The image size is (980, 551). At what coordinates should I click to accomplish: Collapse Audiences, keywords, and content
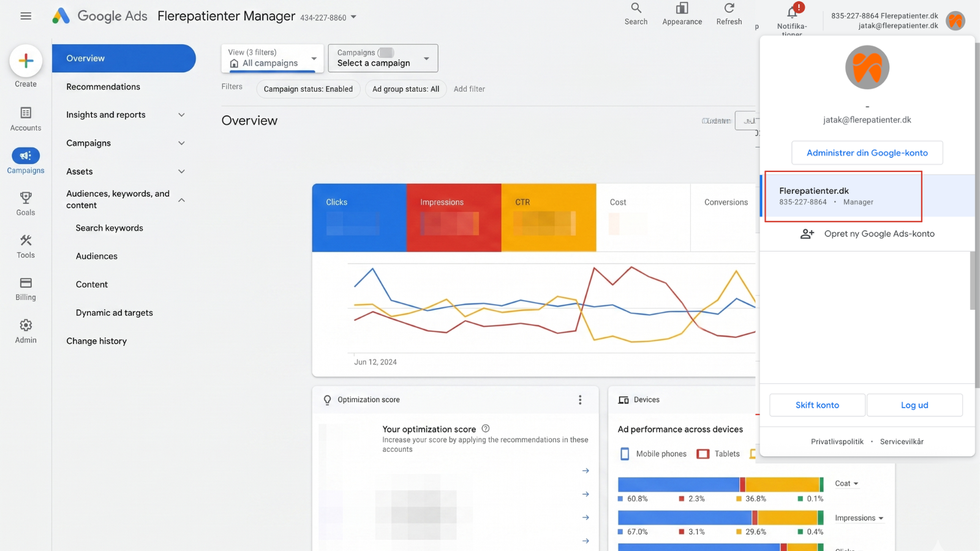(x=181, y=200)
